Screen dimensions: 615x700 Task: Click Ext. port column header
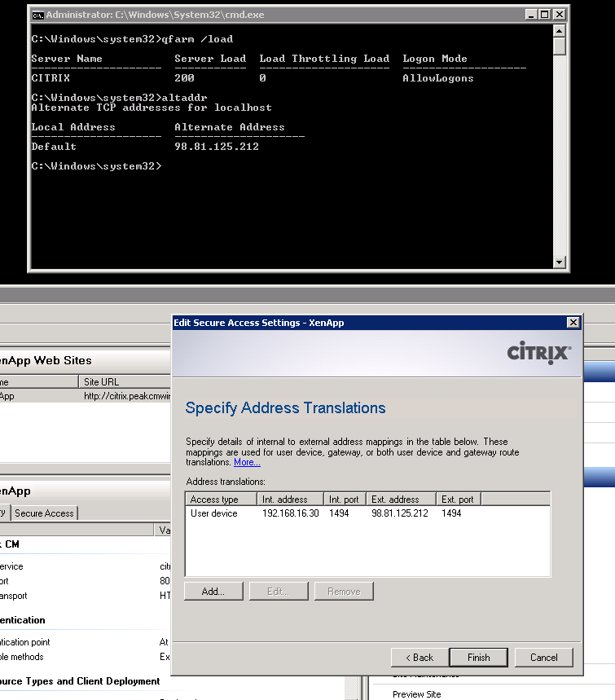(x=459, y=499)
